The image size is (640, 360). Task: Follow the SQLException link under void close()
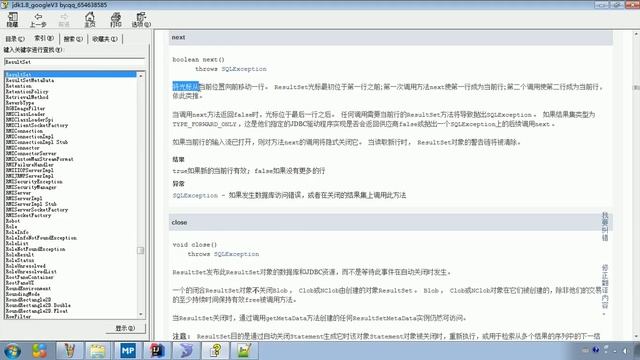click(236, 254)
